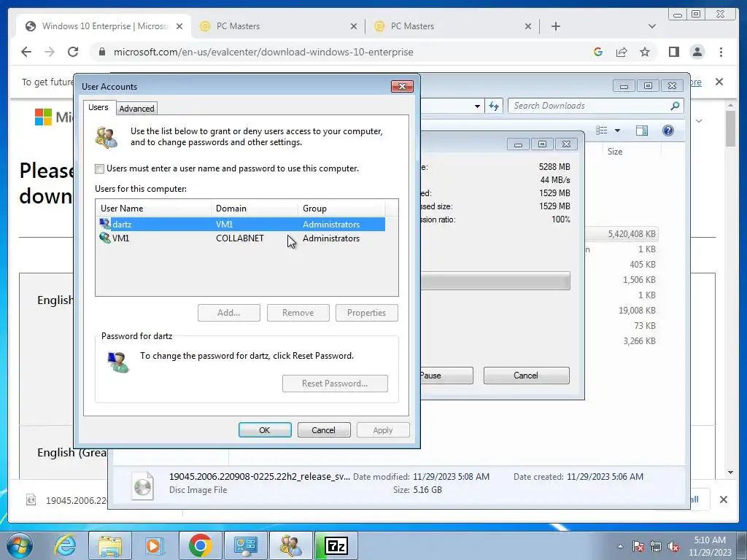747x560 pixels.
Task: Open Windows Explorer from the taskbar
Action: pyautogui.click(x=110, y=545)
